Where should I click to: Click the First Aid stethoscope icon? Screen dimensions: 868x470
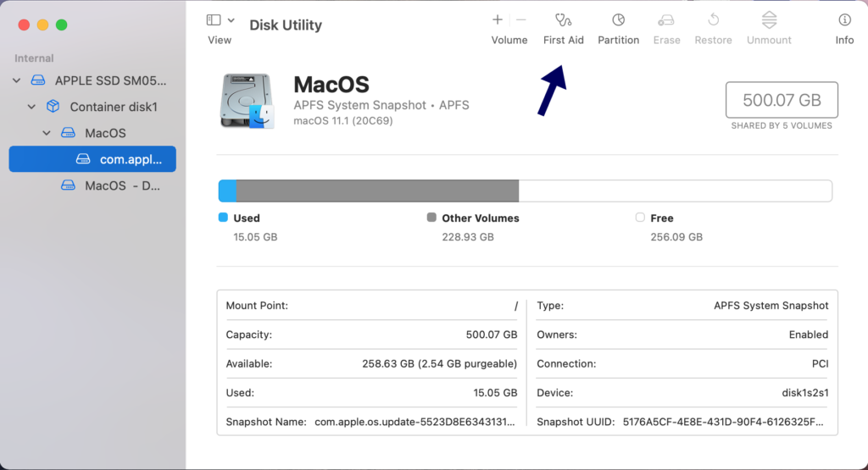[x=563, y=20]
